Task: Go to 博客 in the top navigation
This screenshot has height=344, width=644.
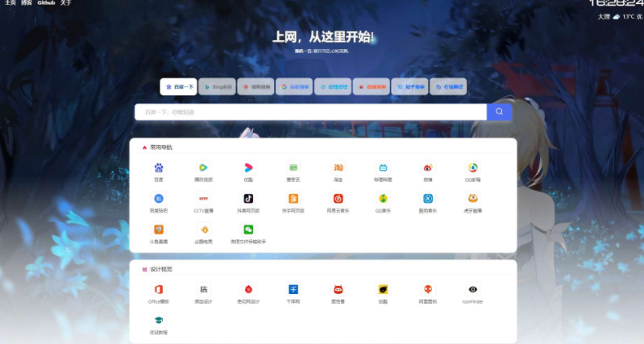Action: 27,3
